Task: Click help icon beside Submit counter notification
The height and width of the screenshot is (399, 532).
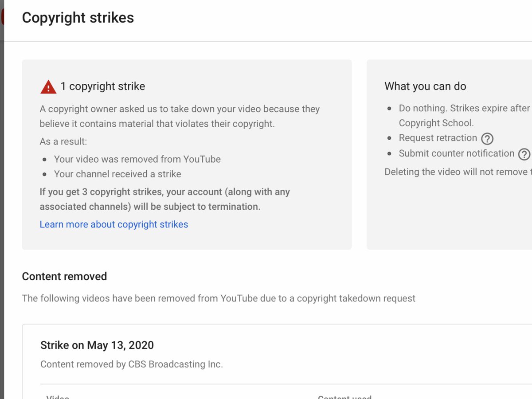Action: pyautogui.click(x=524, y=154)
